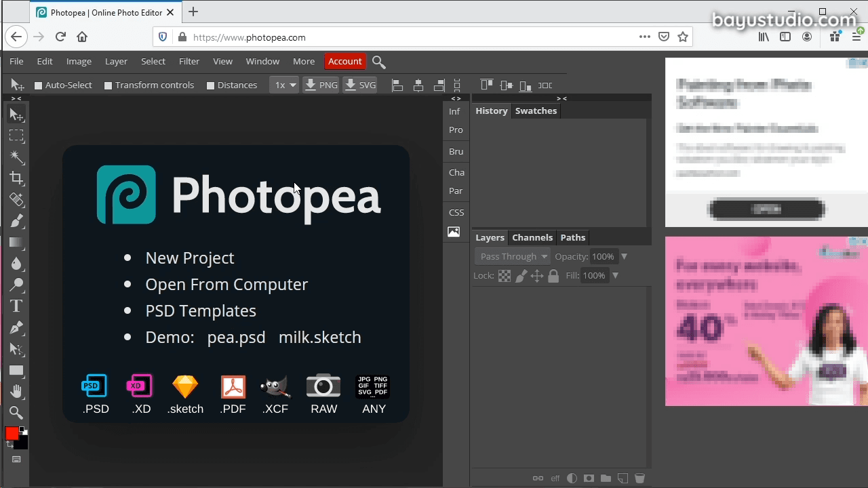Image resolution: width=868 pixels, height=488 pixels.
Task: Open the layer effects 'eff' button
Action: click(555, 479)
